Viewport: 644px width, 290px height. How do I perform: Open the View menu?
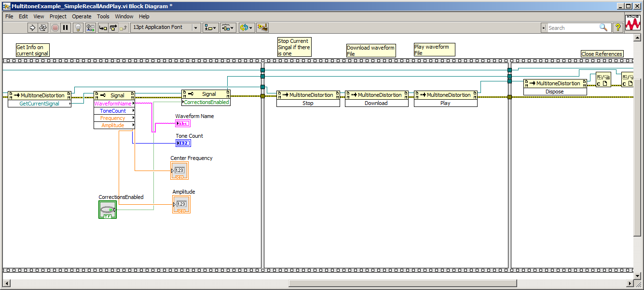pos(39,16)
